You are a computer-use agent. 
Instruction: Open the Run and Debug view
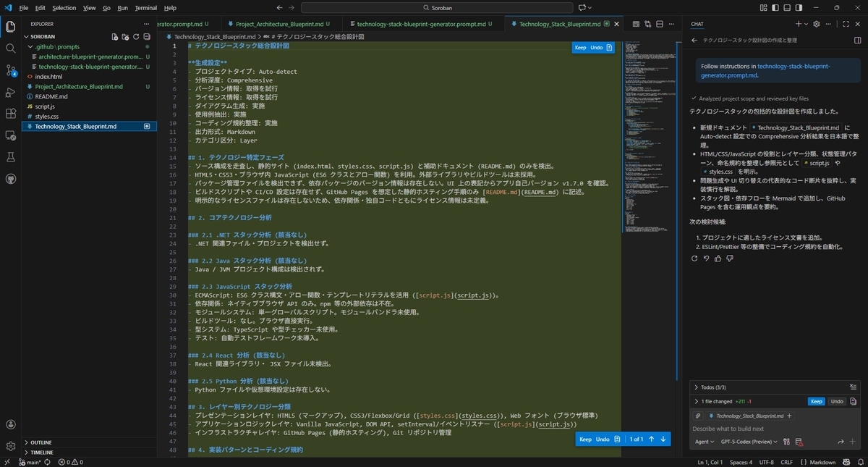(10, 92)
